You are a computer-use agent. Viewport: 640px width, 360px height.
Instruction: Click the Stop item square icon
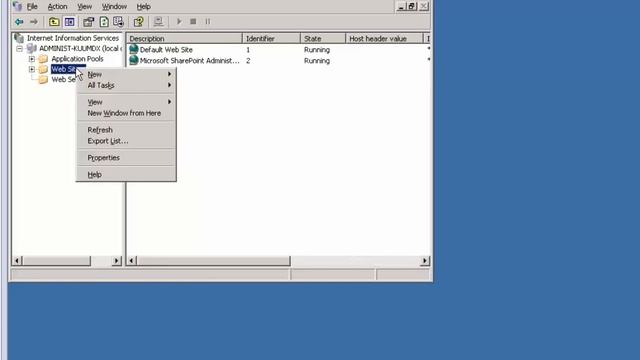[x=193, y=22]
